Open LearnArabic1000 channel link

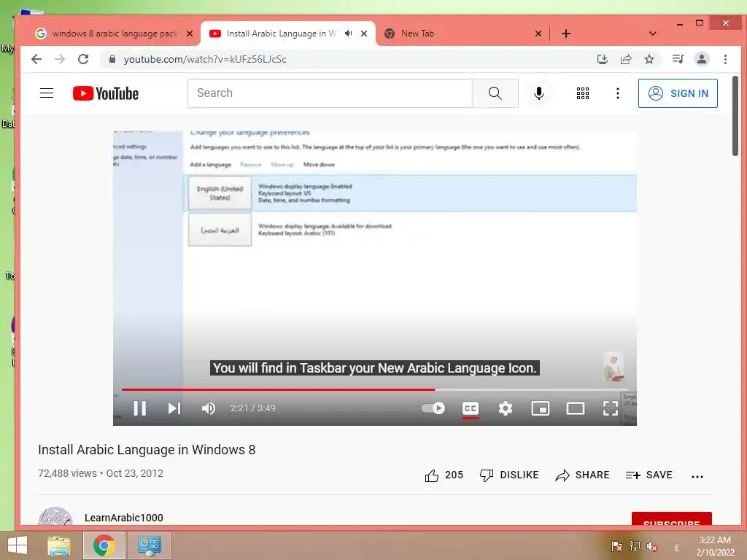click(x=124, y=518)
